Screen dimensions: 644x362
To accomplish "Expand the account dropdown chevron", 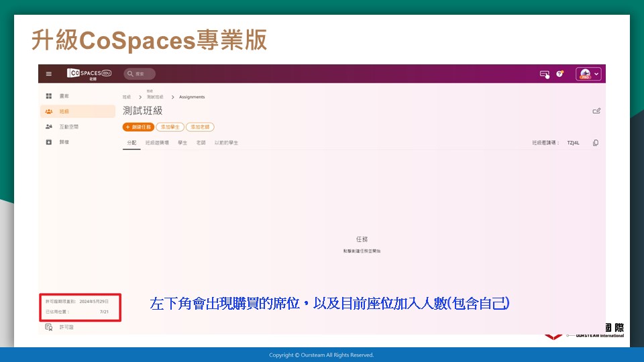I will point(596,74).
